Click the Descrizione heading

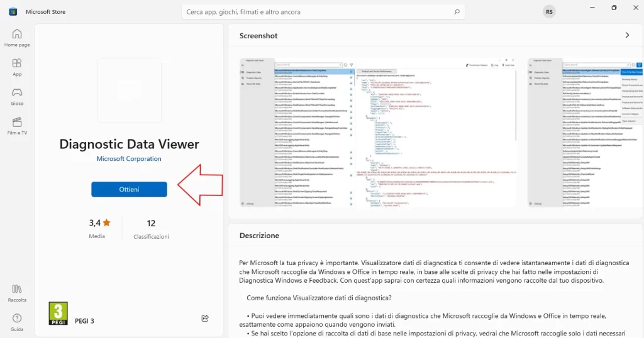[x=259, y=236]
